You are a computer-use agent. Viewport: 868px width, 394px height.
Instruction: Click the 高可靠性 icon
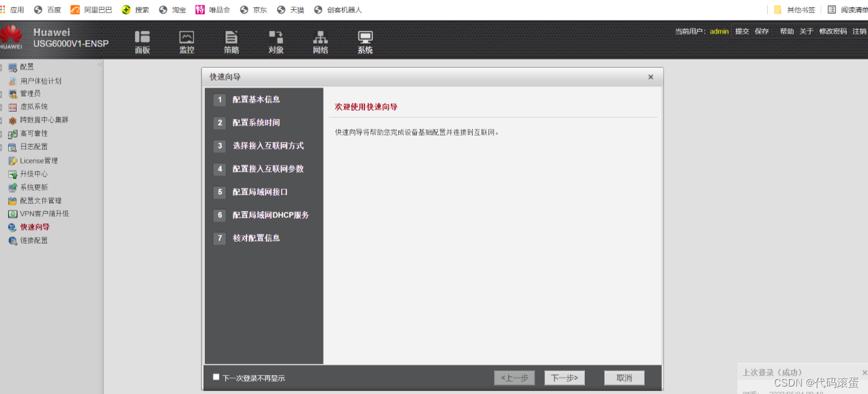coord(12,134)
